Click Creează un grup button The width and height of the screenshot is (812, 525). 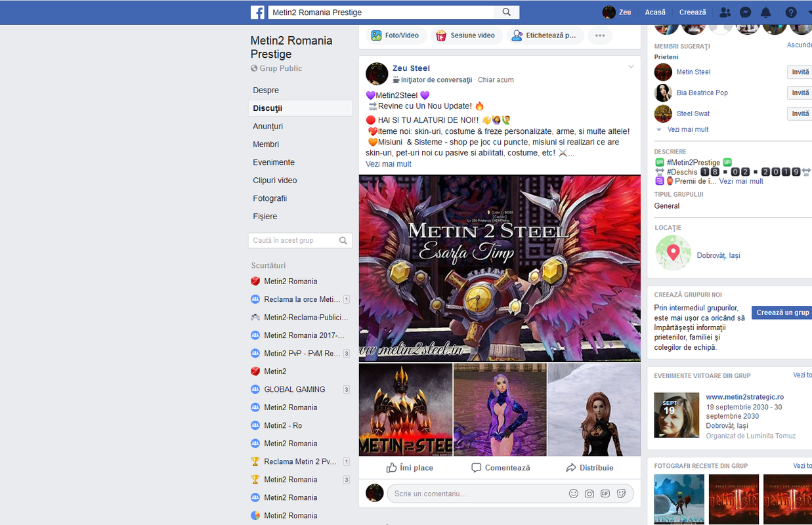pos(782,312)
